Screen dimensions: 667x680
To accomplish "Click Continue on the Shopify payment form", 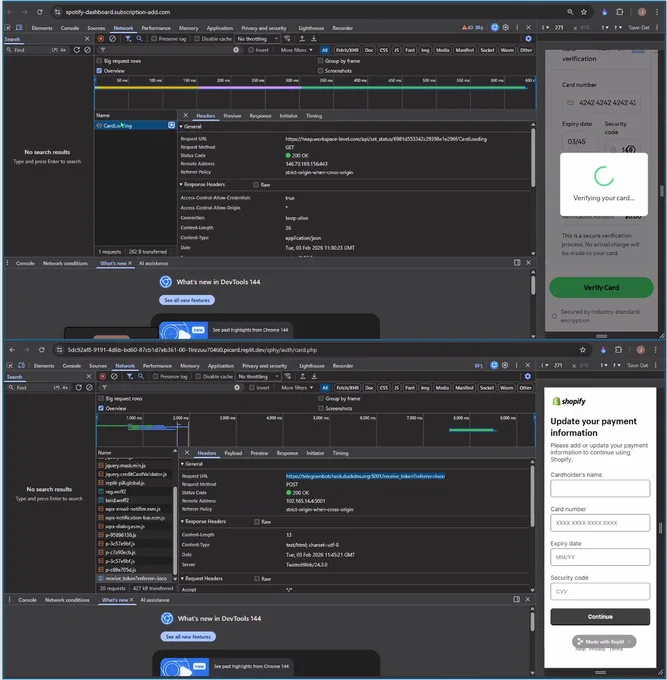I will (x=600, y=617).
